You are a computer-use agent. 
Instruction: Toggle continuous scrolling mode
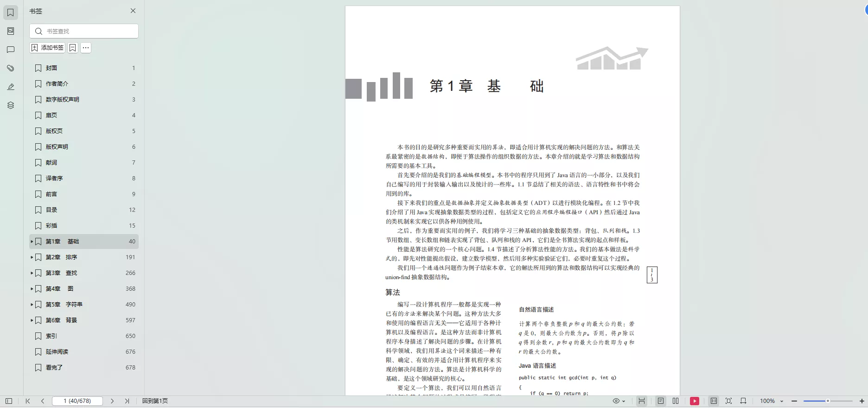tap(642, 401)
